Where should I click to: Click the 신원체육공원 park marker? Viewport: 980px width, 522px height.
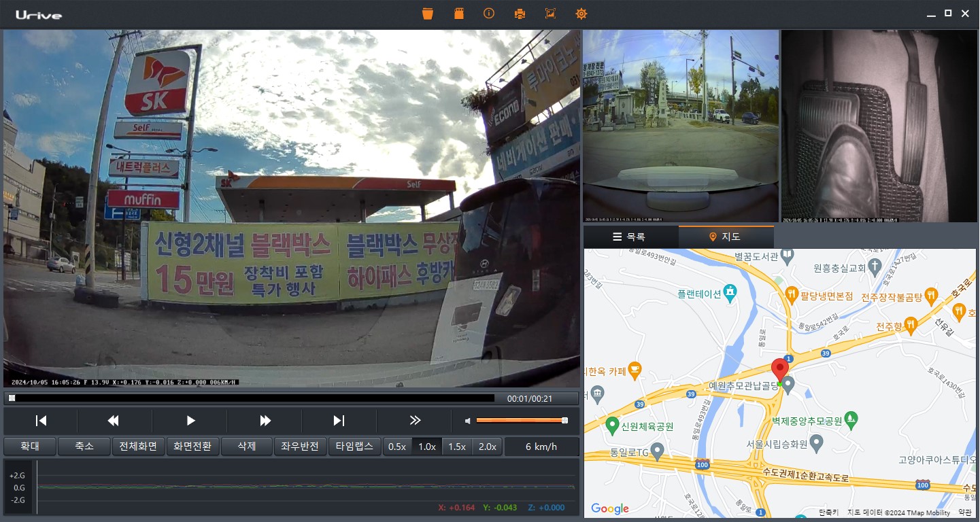coord(611,425)
